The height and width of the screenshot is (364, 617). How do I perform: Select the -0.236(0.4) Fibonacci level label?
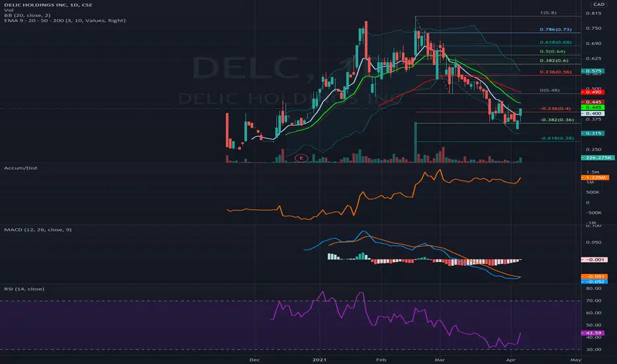click(x=555, y=109)
